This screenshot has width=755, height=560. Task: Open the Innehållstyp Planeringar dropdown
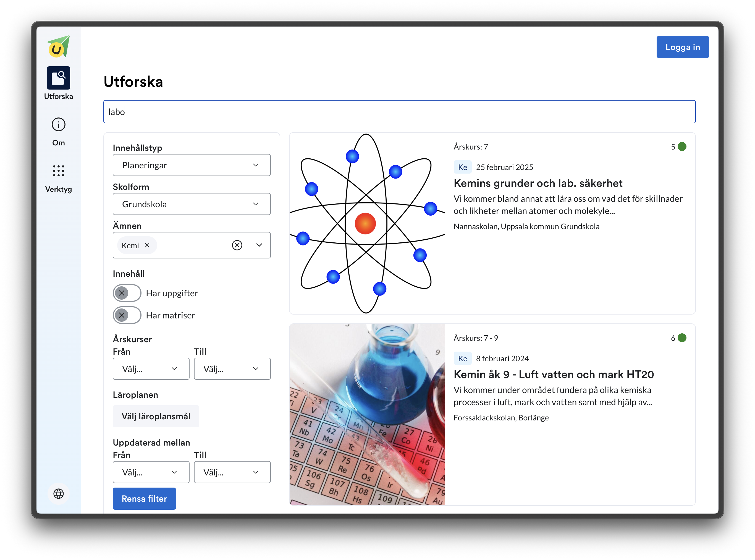coord(192,165)
